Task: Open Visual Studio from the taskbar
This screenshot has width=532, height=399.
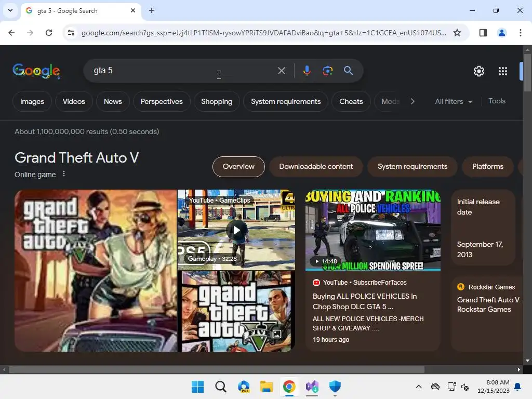Action: pos(312,387)
